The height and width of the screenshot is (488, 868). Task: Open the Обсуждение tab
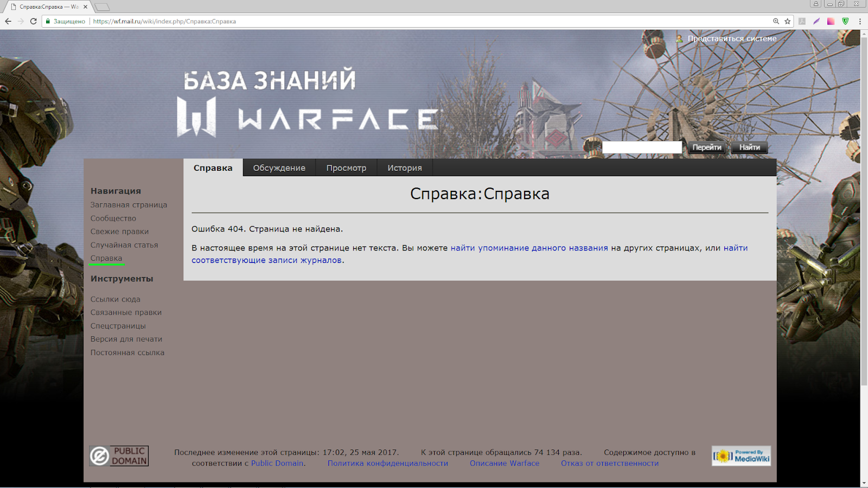(x=279, y=168)
